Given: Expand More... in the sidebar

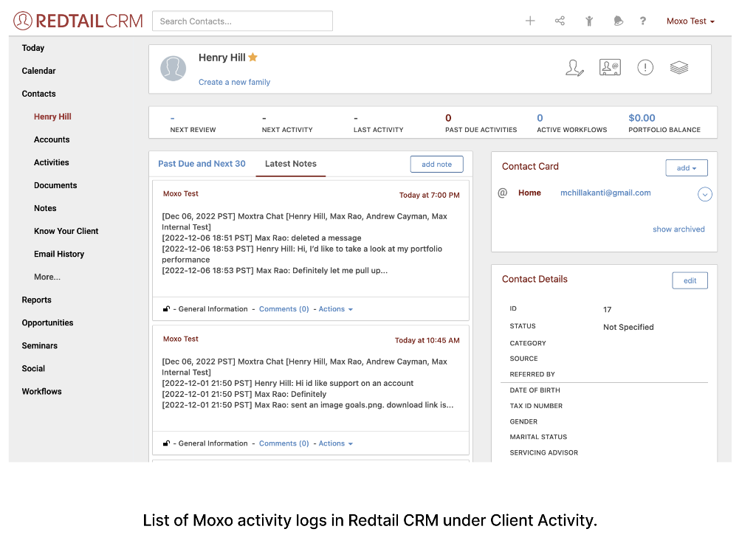Looking at the screenshot, I should (47, 277).
